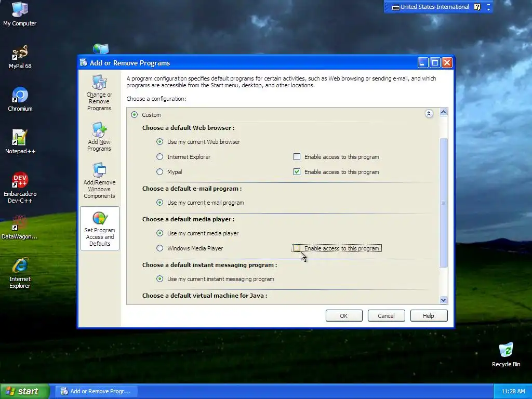Select the Custom configuration radio button
The image size is (532, 399).
click(135, 115)
